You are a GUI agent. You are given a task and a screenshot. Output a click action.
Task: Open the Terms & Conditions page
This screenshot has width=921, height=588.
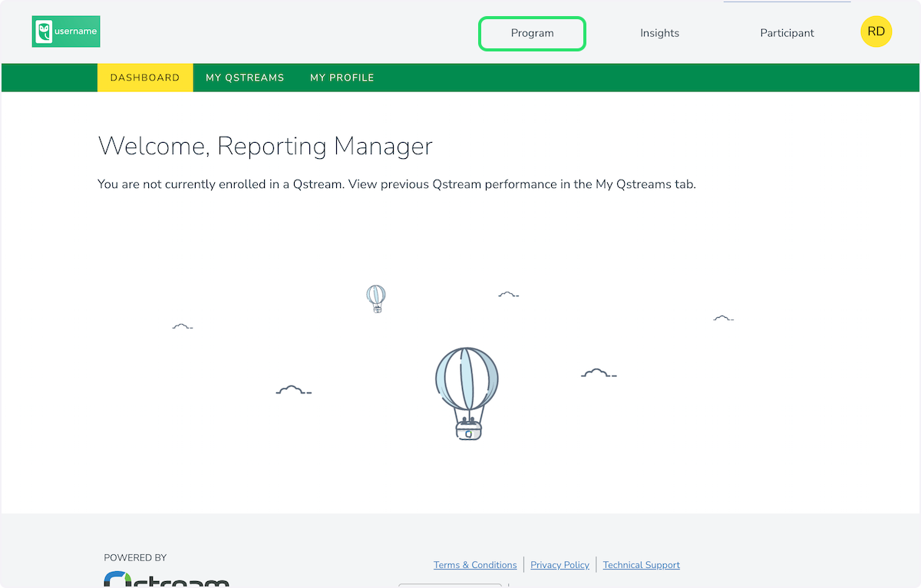(x=474, y=565)
